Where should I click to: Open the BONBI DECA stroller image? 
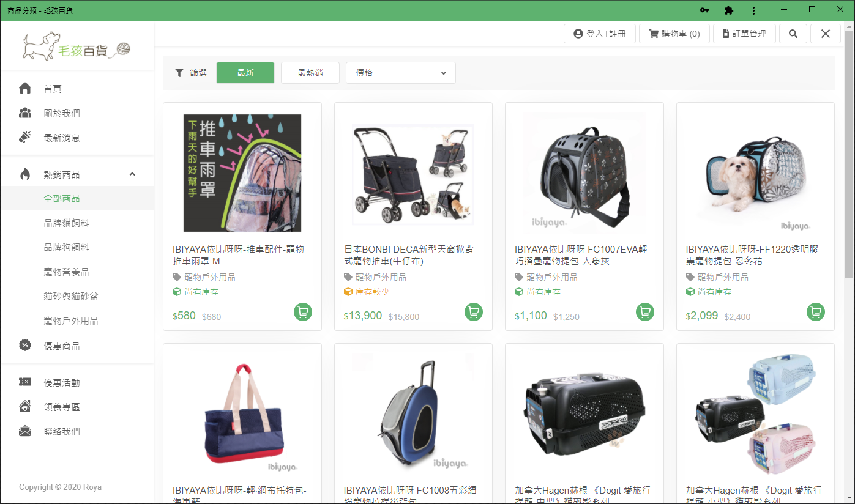413,173
